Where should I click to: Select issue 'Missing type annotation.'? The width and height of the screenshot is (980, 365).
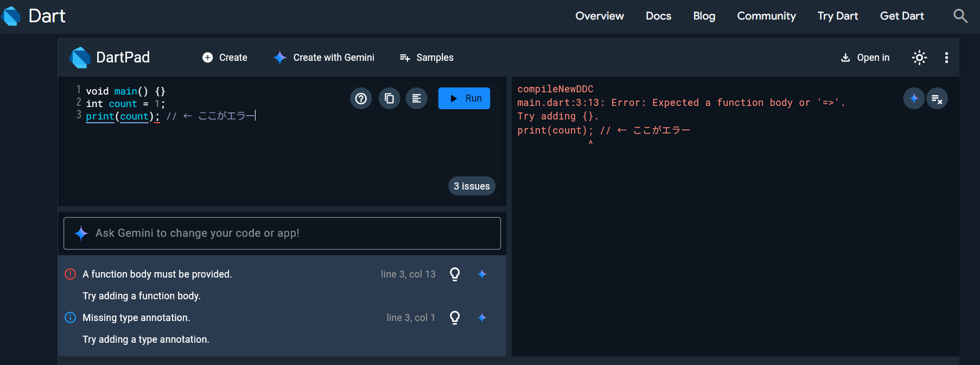pos(136,318)
